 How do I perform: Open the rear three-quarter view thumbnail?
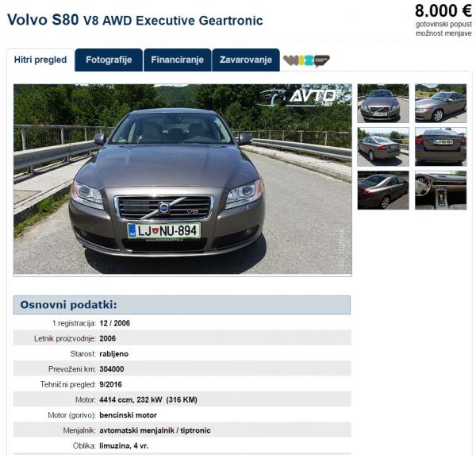tap(383, 147)
